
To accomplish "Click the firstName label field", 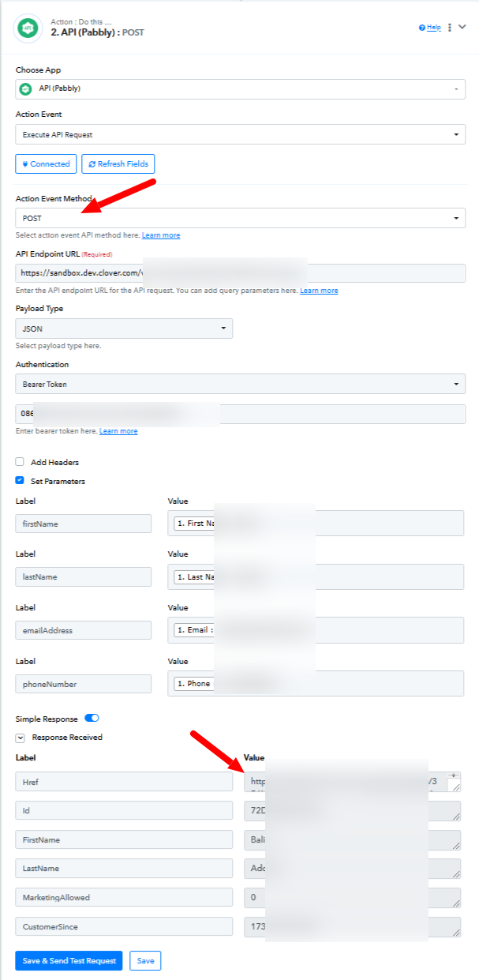I will tap(84, 524).
